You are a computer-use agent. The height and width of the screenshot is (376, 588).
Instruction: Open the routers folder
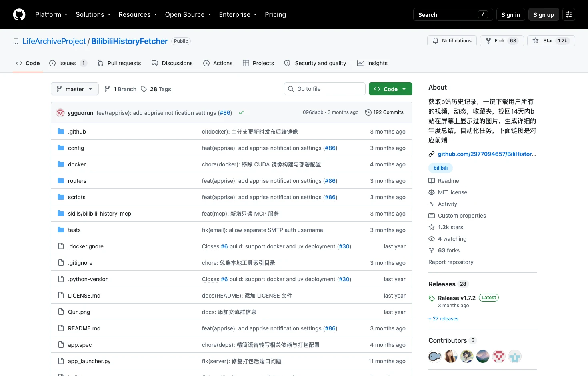[77, 180]
